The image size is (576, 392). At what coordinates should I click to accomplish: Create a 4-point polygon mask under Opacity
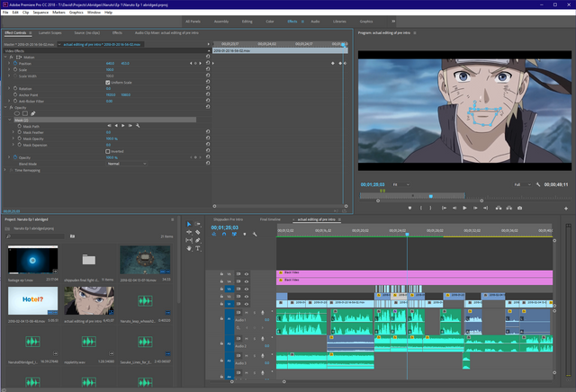pos(25,113)
